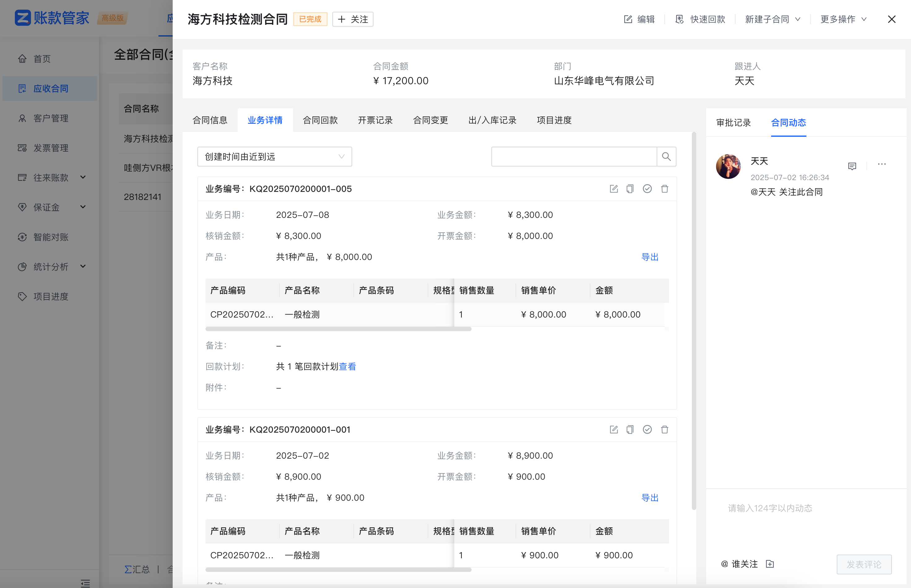
Task: Expand 统计分析 in the sidebar
Action: pos(50,267)
